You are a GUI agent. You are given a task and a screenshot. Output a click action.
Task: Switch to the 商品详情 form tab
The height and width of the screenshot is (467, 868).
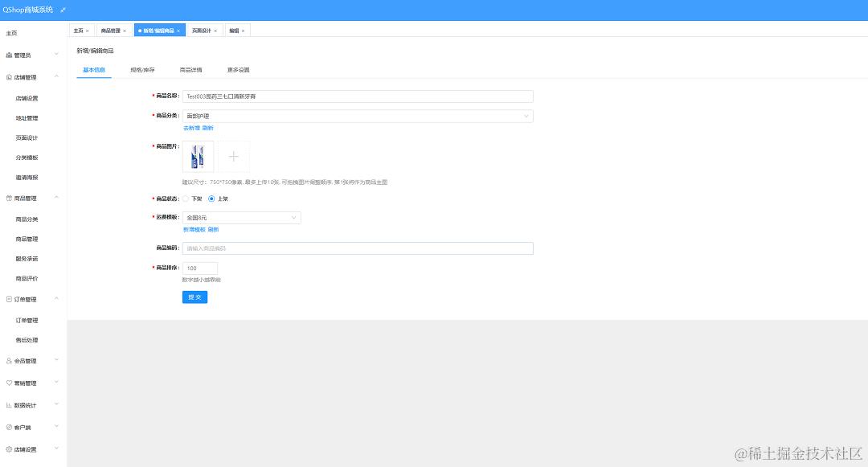191,70
